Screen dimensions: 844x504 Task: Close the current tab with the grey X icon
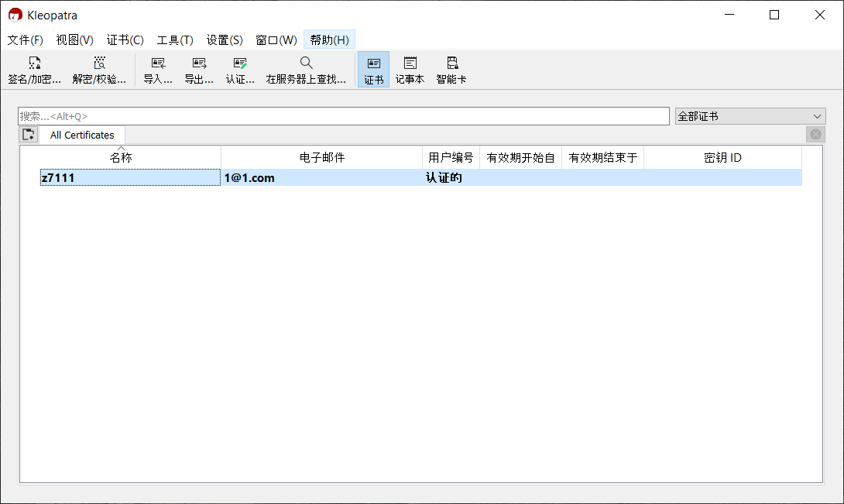click(x=815, y=134)
